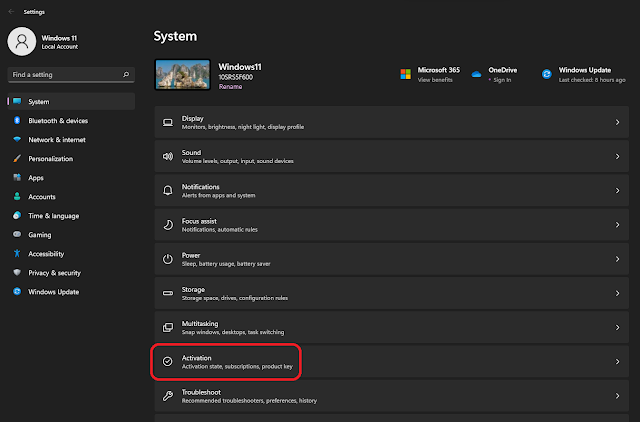The width and height of the screenshot is (640, 422).
Task: Open Time & language settings section
Action: (53, 215)
